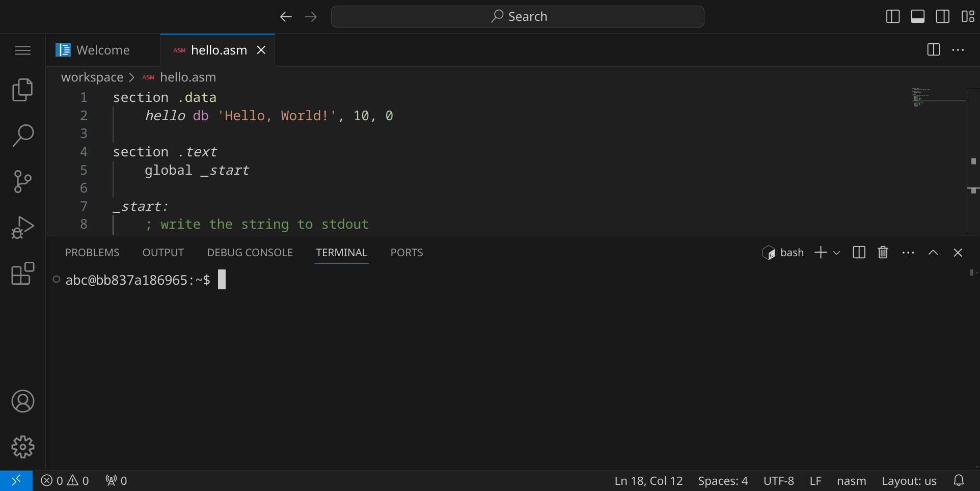Open the Search view in sidebar

click(22, 136)
